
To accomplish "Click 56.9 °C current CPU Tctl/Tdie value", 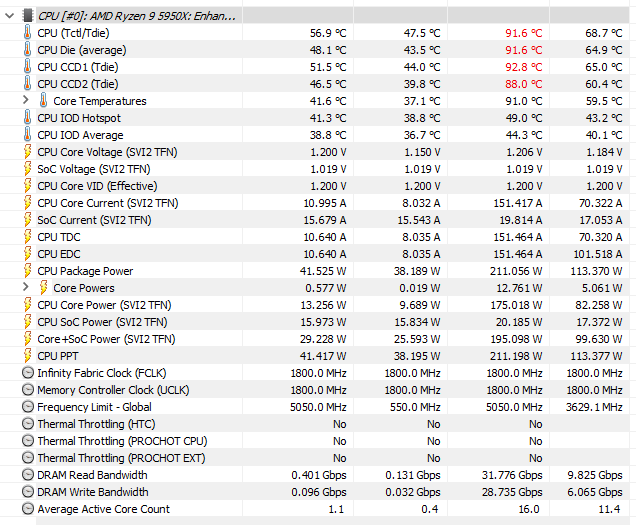I will 328,33.
